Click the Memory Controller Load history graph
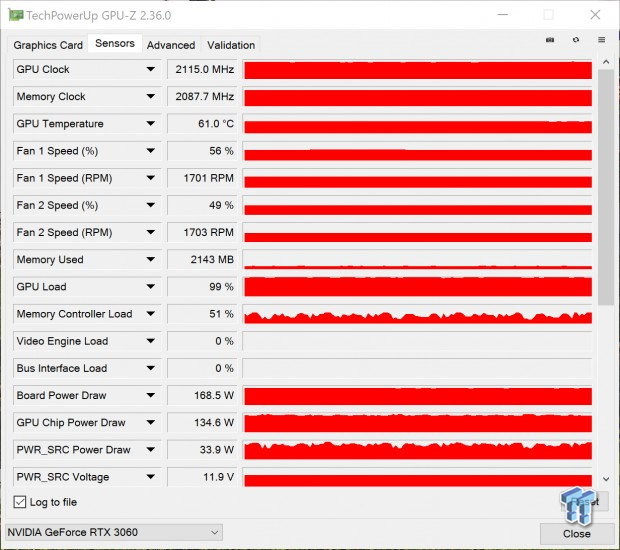Image resolution: width=620 pixels, height=550 pixels. point(418,314)
